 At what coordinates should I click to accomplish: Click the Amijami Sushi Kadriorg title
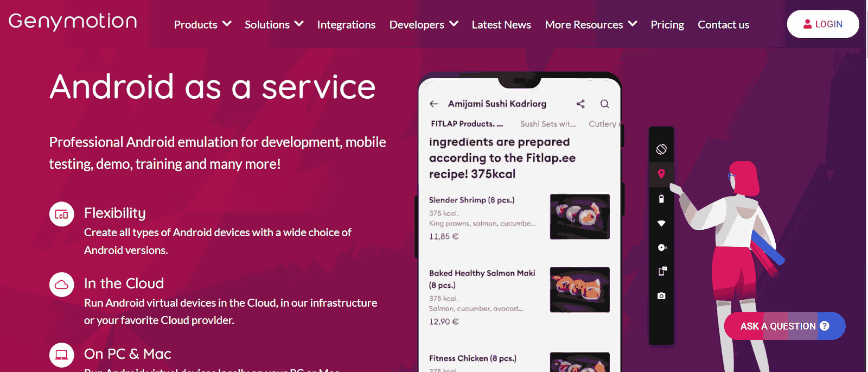497,104
